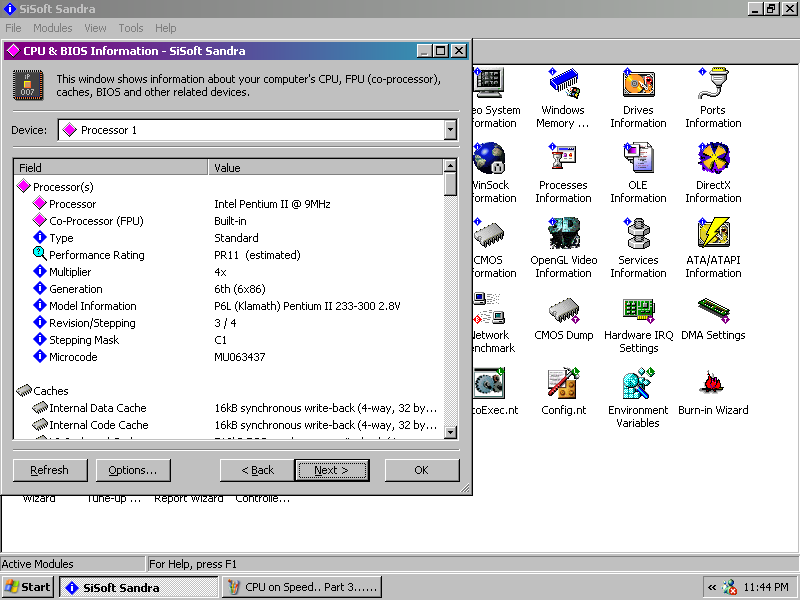Click the Options... button
Screen dimensions: 800x600
pyautogui.click(x=133, y=470)
